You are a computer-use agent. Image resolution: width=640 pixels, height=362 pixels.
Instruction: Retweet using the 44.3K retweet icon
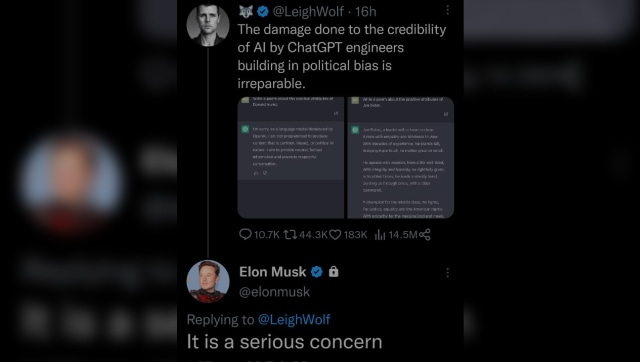tap(290, 234)
